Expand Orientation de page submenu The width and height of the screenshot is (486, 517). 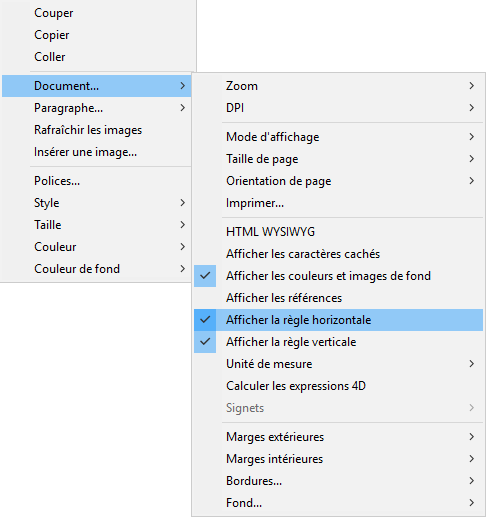pyautogui.click(x=338, y=181)
